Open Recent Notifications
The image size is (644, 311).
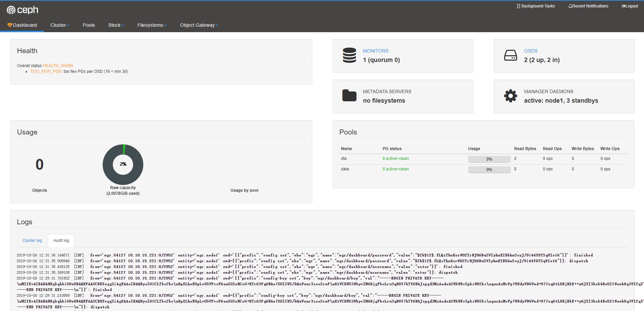pyautogui.click(x=588, y=6)
